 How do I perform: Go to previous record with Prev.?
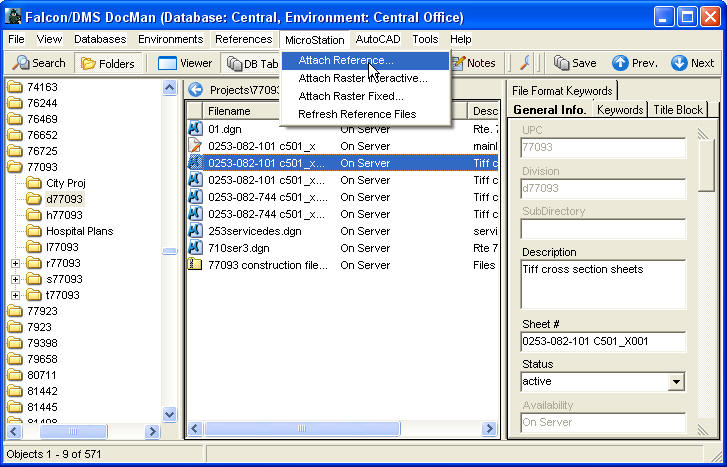pyautogui.click(x=635, y=63)
